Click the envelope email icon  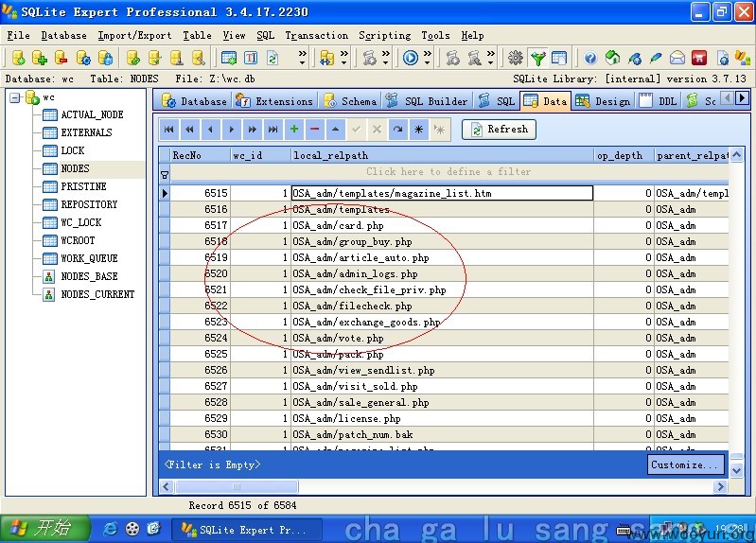tap(677, 58)
